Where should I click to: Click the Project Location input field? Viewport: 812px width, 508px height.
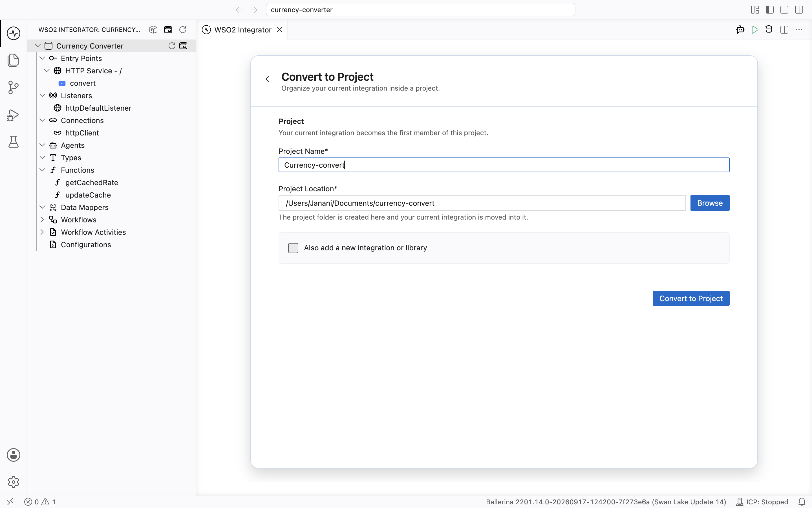click(482, 203)
